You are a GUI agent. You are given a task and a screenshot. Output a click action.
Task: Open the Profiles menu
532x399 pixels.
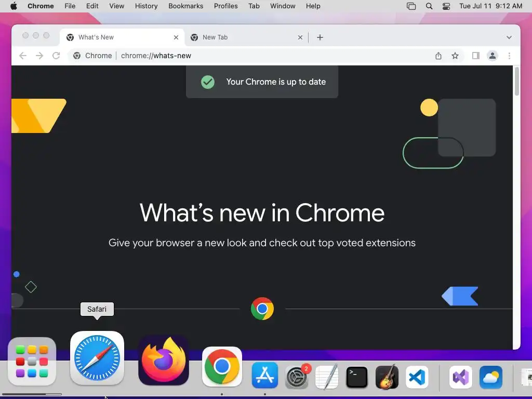225,6
